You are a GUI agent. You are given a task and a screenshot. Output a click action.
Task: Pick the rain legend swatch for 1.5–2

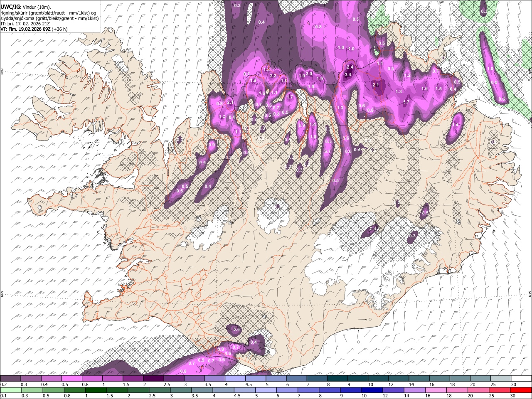point(117,390)
